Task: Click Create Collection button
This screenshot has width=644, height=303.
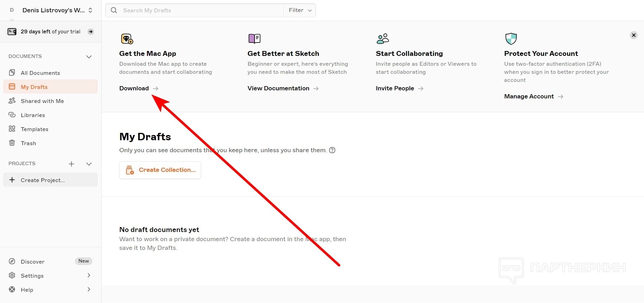Action: coord(160,170)
